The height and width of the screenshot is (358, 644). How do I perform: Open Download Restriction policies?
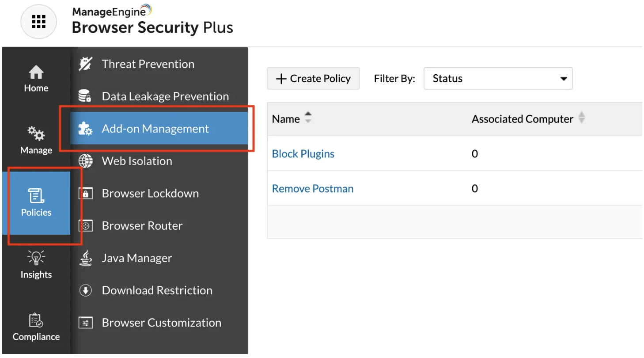pos(157,290)
